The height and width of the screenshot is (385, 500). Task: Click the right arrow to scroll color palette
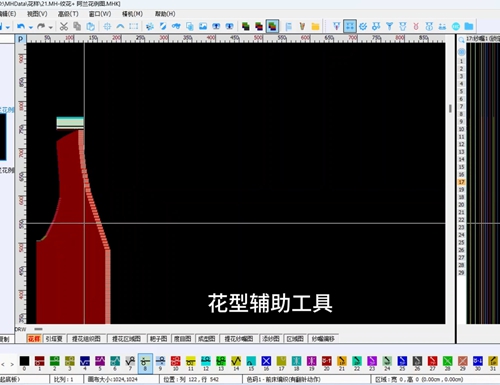(x=12, y=364)
